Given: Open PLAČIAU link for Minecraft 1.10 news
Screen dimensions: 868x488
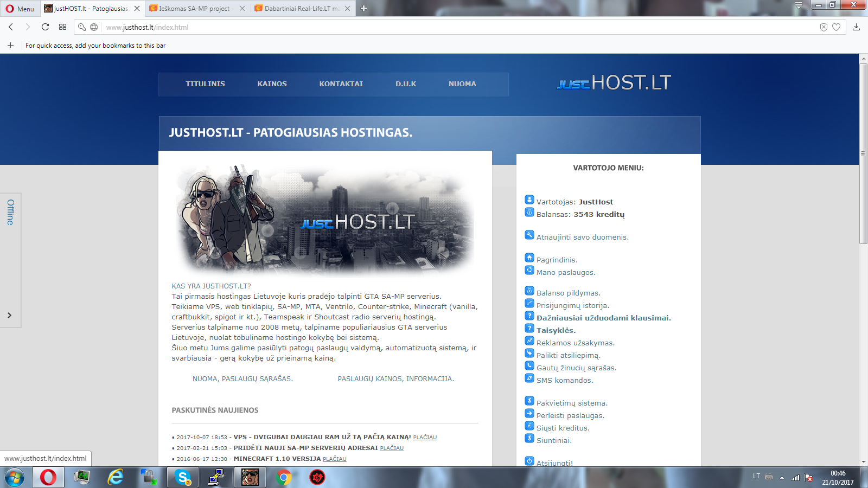Looking at the screenshot, I should point(335,459).
